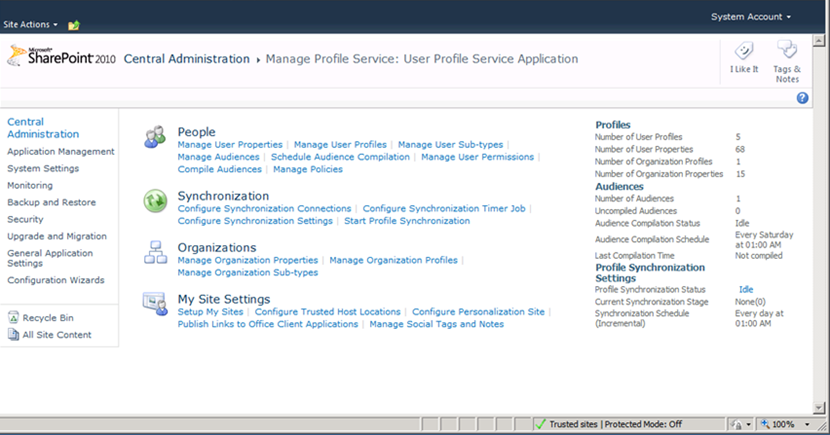This screenshot has width=830, height=435.
Task: Click the I Like It icon
Action: click(744, 51)
